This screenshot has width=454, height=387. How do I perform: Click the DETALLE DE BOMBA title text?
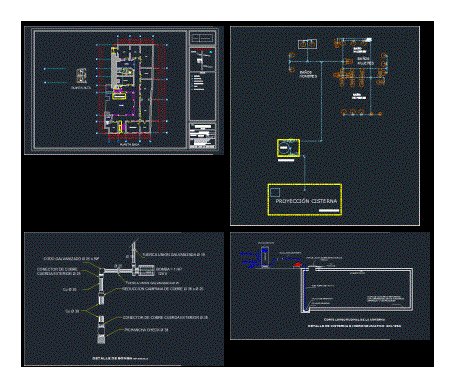[112, 358]
